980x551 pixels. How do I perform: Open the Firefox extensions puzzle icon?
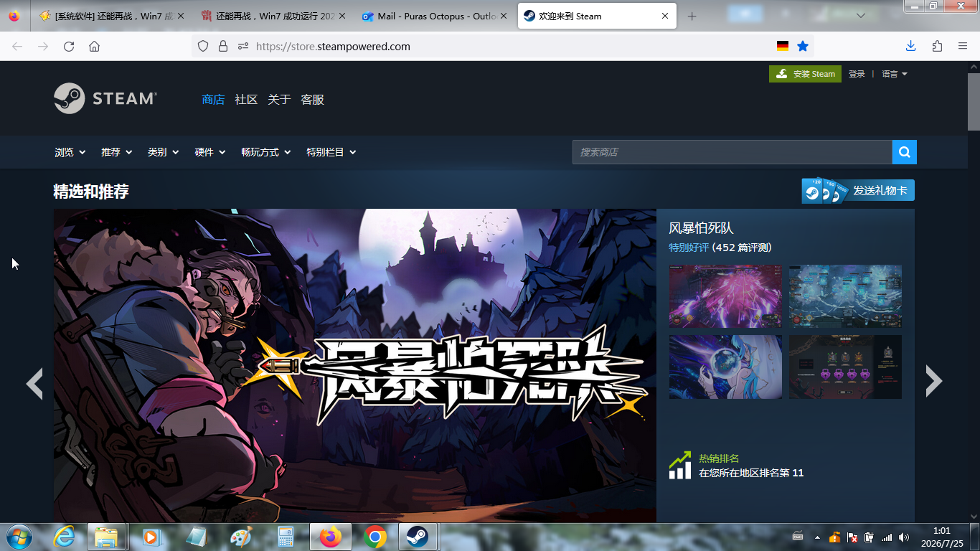pyautogui.click(x=937, y=46)
